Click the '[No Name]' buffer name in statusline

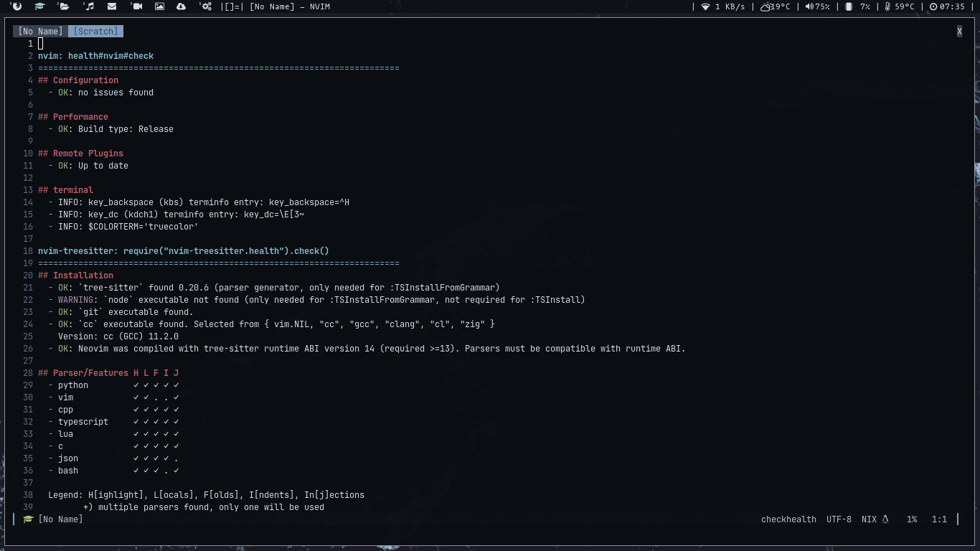point(60,519)
